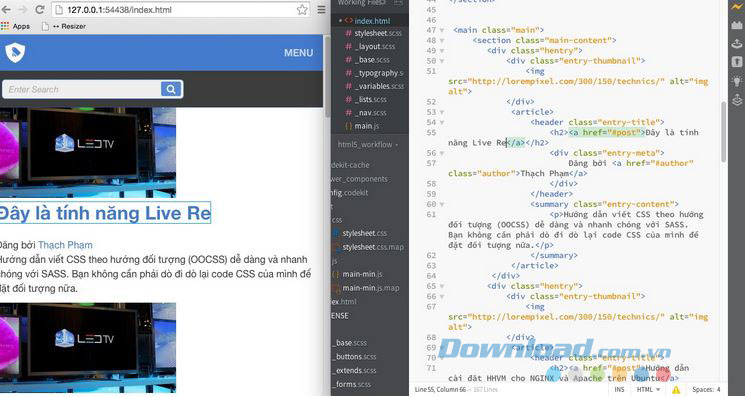Image resolution: width=745 pixels, height=397 pixels.
Task: Click the site logo in blue header
Action: (15, 52)
